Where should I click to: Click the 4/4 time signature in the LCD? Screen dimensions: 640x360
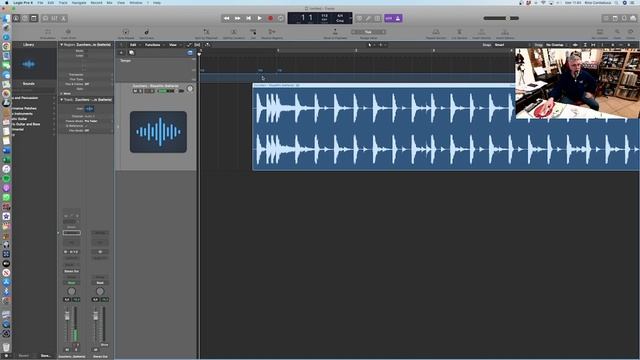click(340, 16)
